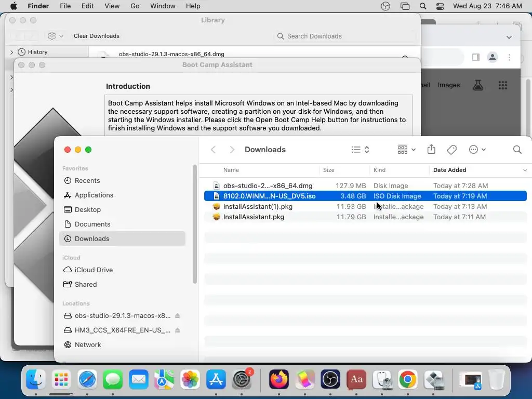This screenshot has height=399, width=532.
Task: Open the gear dropdown in Library window
Action: [55, 36]
